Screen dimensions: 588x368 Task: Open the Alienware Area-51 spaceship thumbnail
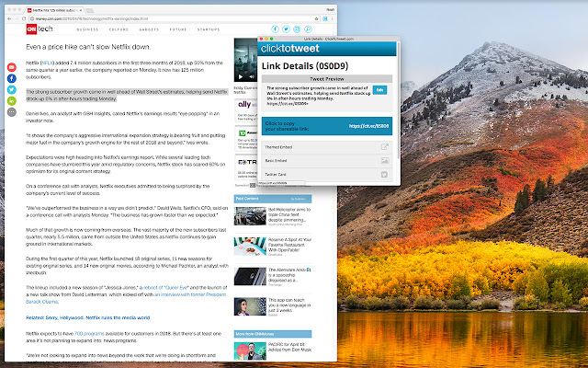250,276
